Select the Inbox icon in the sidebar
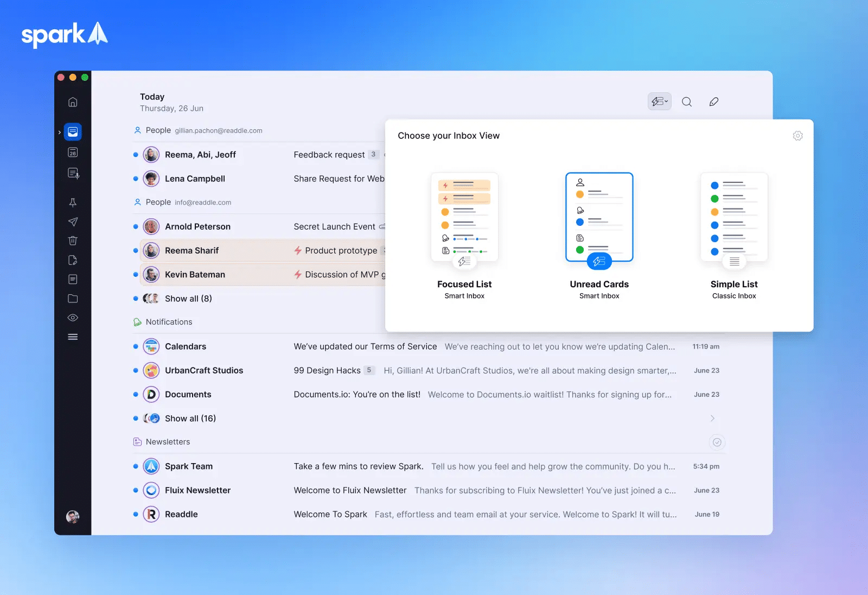The height and width of the screenshot is (595, 868). 73,132
